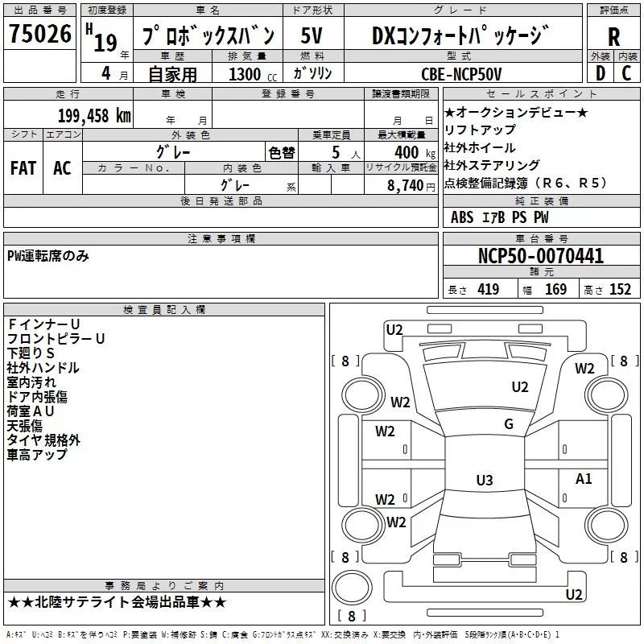The image size is (644, 644).
Task: Click the interior grade C
Action: click(x=626, y=73)
